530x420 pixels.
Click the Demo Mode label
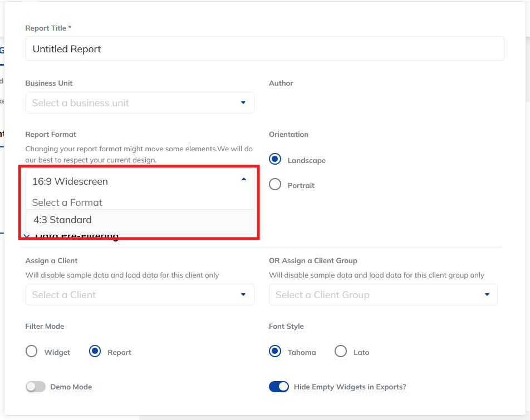coord(71,387)
